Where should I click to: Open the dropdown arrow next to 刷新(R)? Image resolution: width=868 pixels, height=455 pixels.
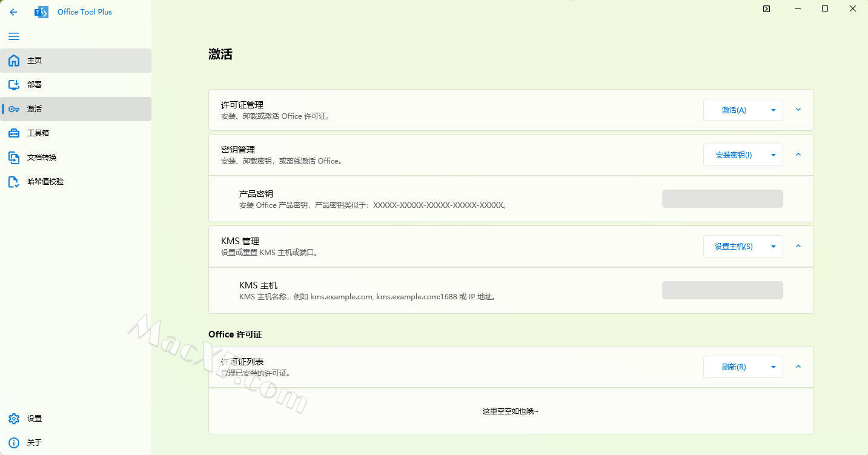click(774, 367)
